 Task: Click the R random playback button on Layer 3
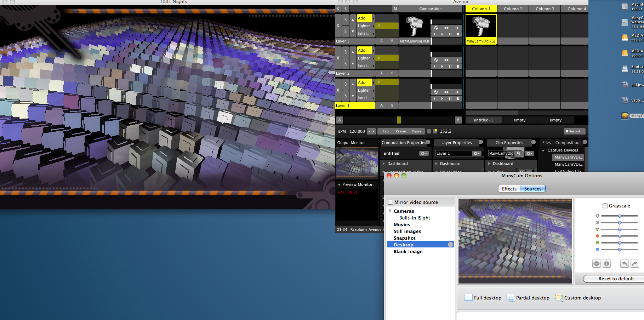(x=458, y=34)
